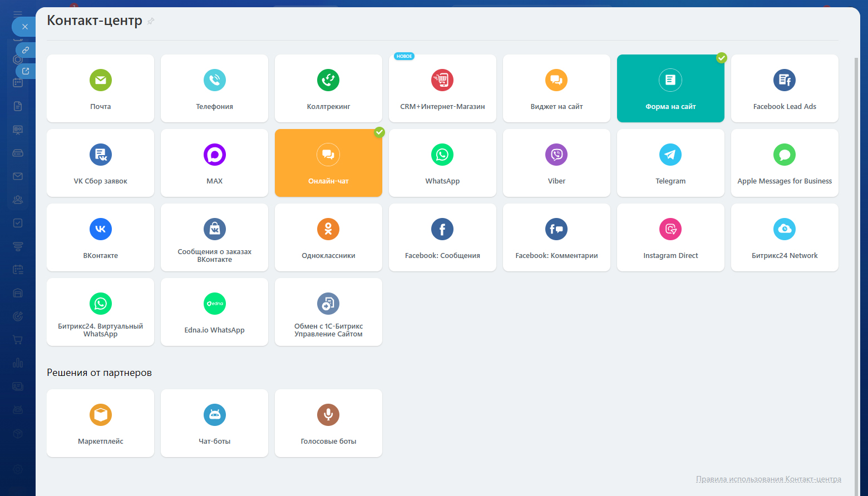The width and height of the screenshot is (868, 496).
Task: Open the enabled Онлайн-чат tile
Action: 328,163
